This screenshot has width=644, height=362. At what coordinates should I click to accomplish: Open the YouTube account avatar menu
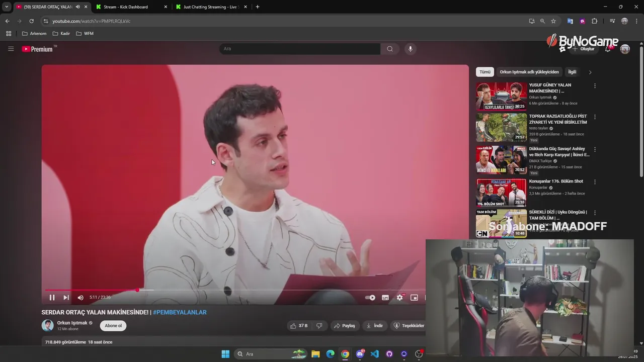[625, 49]
